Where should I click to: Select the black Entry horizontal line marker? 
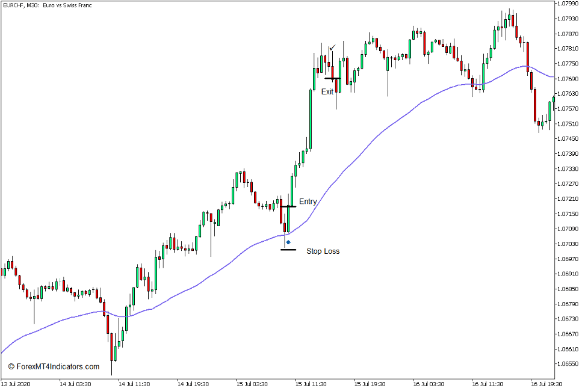click(x=288, y=206)
